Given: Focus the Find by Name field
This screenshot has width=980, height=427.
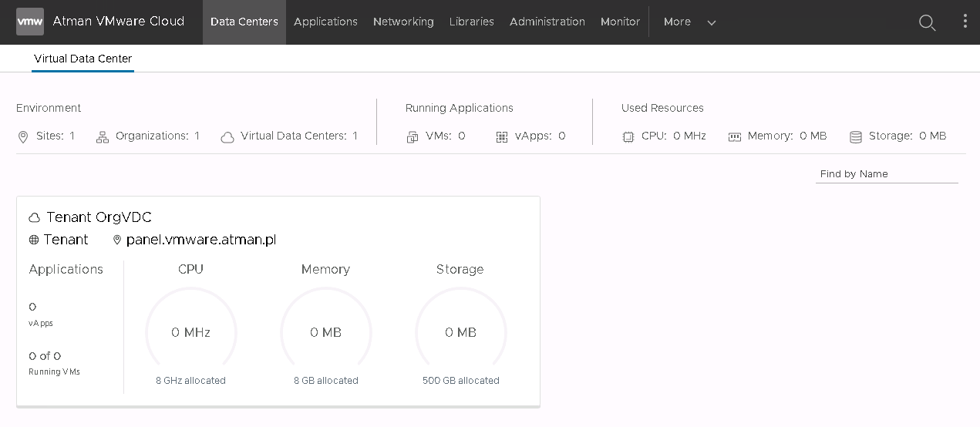Looking at the screenshot, I should click(x=887, y=174).
